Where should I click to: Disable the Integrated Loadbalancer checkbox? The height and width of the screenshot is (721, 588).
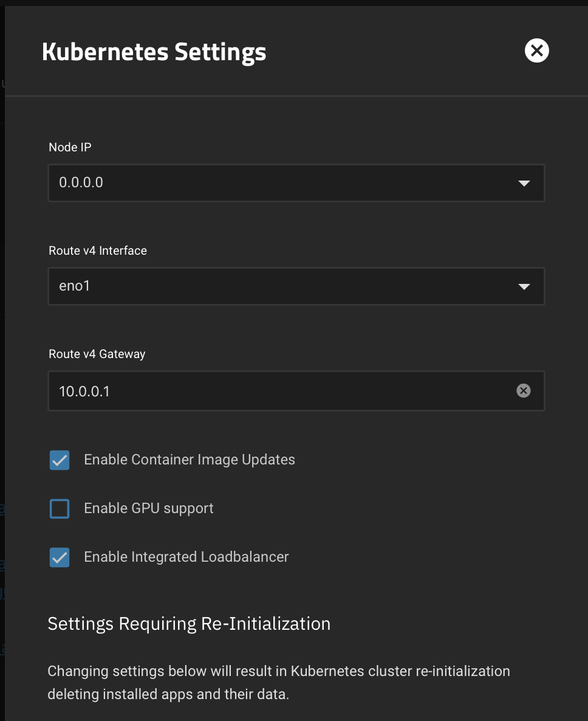60,557
